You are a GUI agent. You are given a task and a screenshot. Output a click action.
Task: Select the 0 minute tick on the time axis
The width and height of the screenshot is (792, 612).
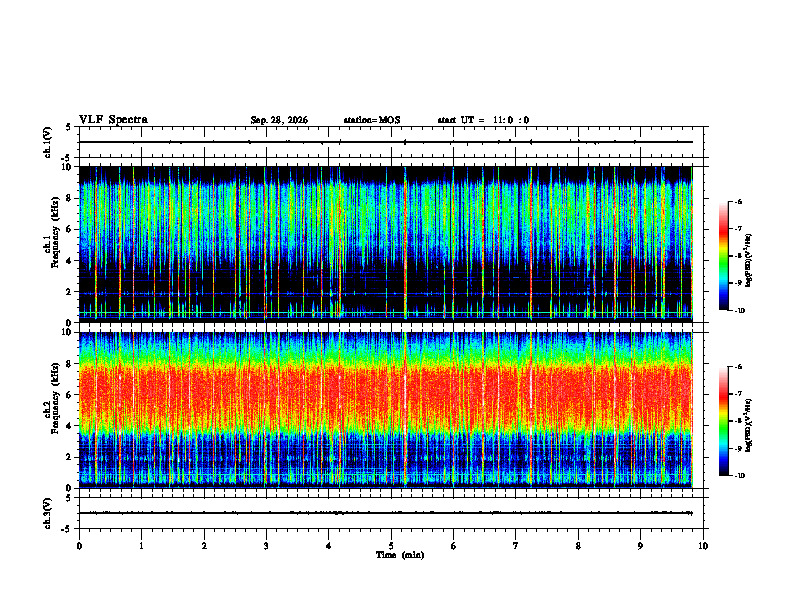79,546
